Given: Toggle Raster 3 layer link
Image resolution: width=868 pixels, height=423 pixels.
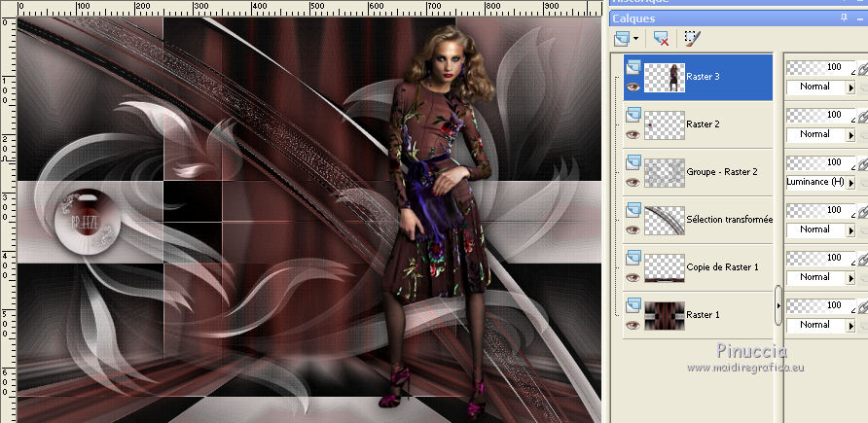Looking at the screenshot, I should coord(862,69).
